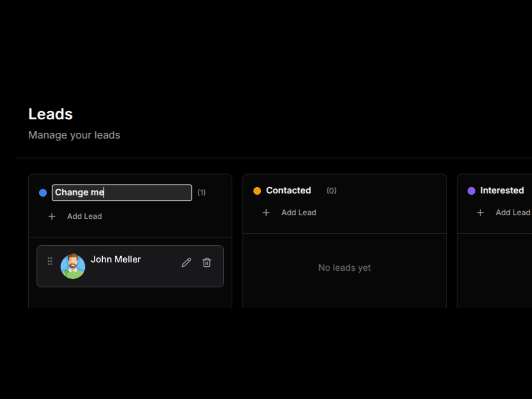
Task: Delete John Meller using the trash icon
Action: [207, 262]
